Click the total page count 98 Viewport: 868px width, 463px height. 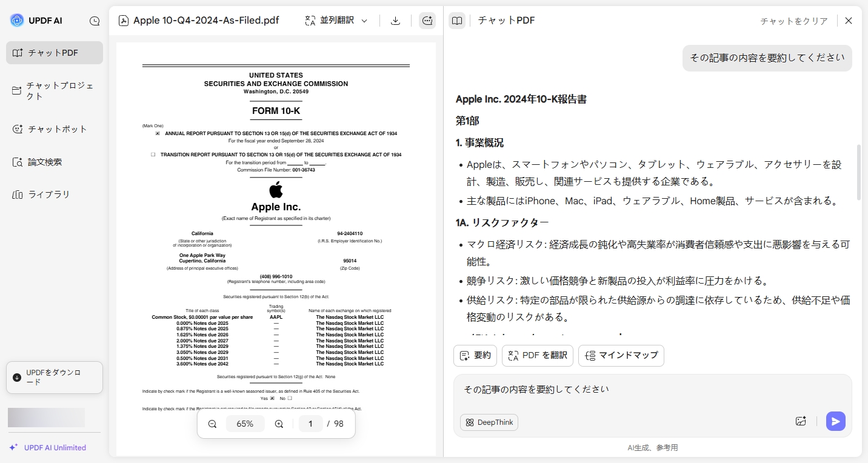click(x=338, y=424)
